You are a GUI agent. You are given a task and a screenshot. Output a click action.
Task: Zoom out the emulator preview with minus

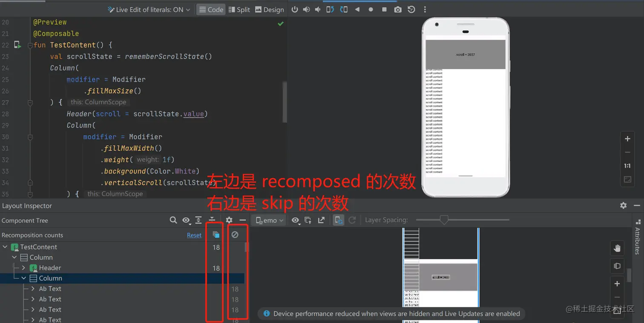(627, 152)
